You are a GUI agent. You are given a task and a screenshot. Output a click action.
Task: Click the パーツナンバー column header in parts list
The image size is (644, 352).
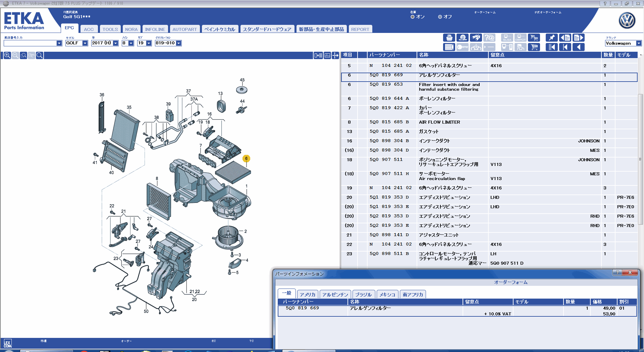[x=391, y=55]
